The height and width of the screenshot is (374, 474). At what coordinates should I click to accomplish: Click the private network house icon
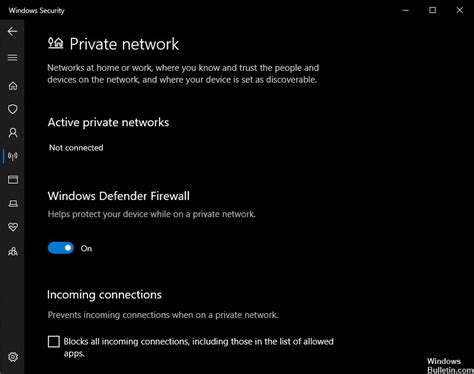(x=55, y=43)
